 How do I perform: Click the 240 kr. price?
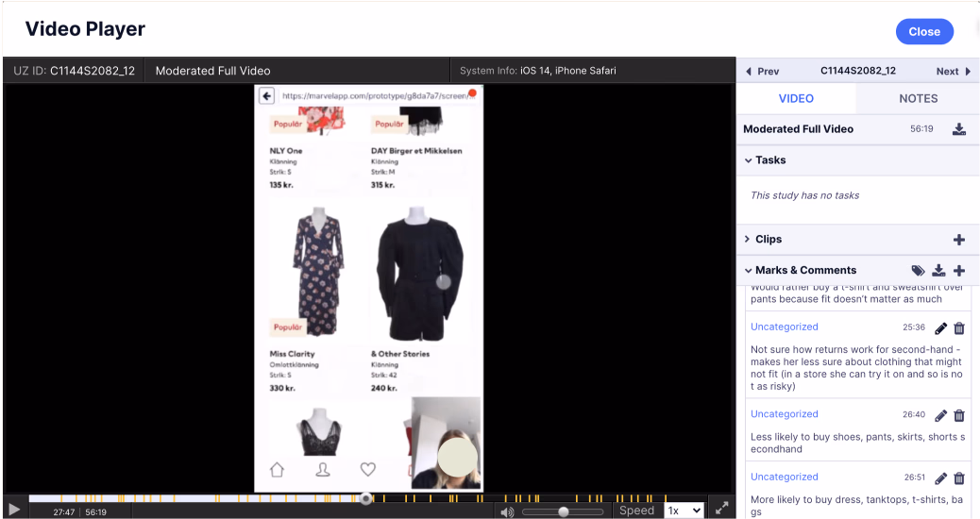coord(383,388)
